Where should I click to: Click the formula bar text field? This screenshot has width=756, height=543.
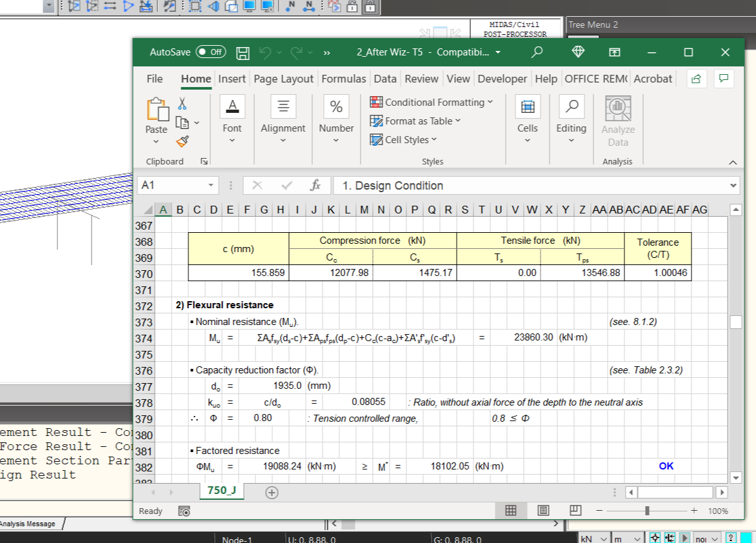tap(530, 186)
